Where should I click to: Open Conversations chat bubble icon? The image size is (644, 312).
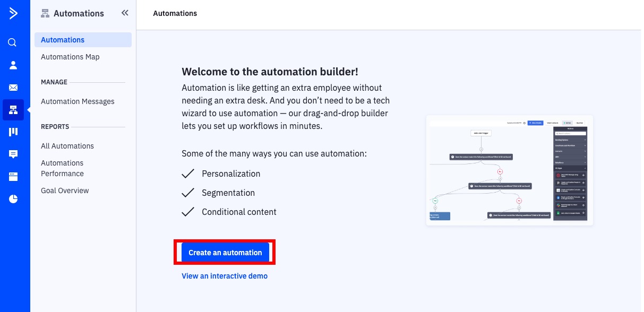[13, 154]
